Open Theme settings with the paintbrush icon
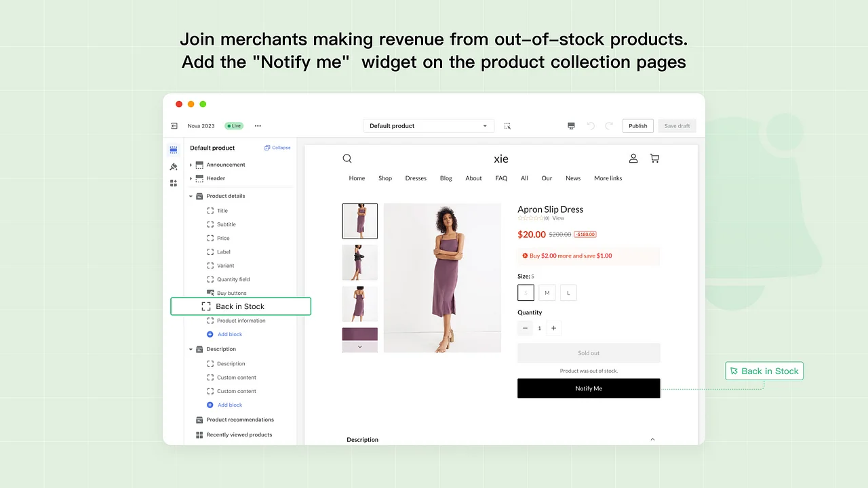This screenshot has height=488, width=868. point(174,166)
